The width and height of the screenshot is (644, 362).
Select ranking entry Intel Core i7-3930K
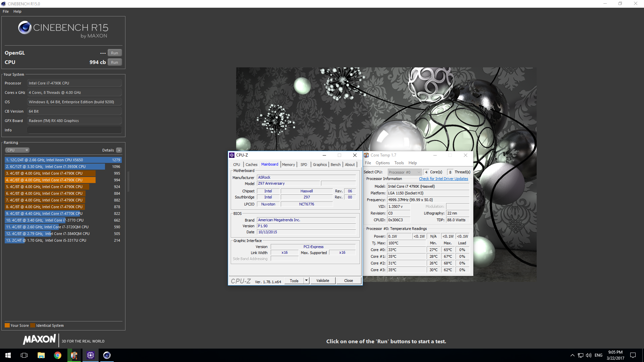63,167
